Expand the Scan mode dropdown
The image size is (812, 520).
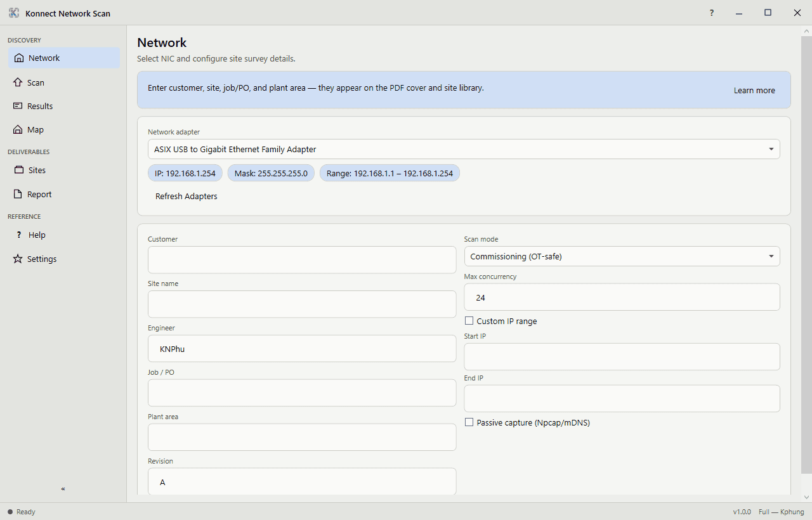622,256
